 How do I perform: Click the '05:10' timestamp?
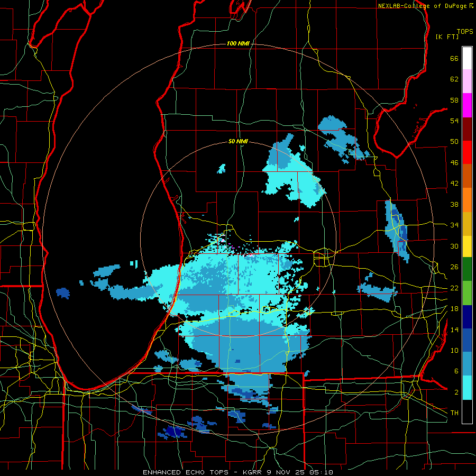(321, 472)
